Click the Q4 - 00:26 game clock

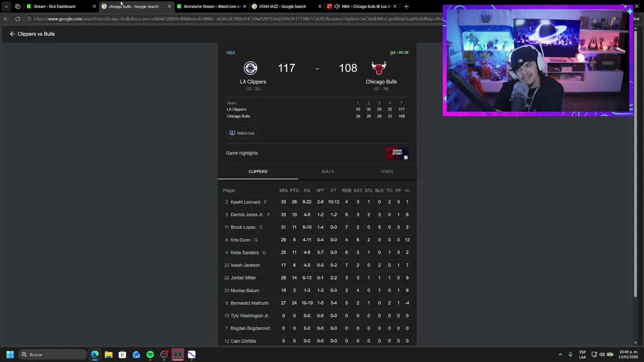(x=399, y=53)
